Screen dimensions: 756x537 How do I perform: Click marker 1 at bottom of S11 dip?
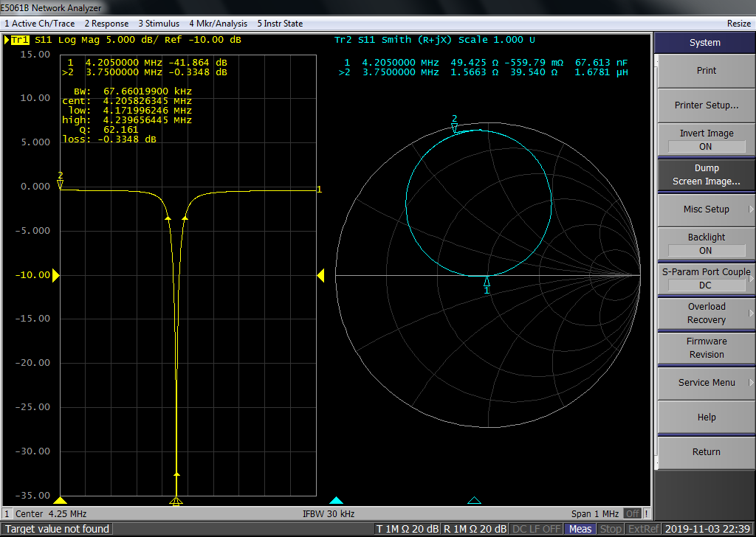pos(176,501)
